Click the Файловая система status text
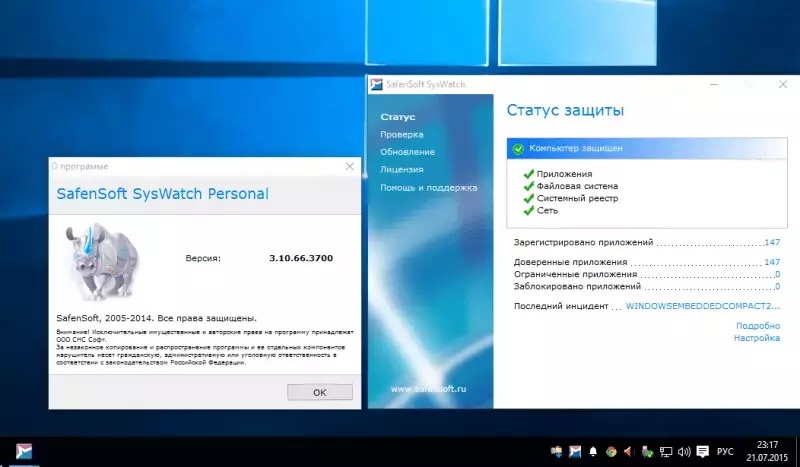Image resolution: width=800 pixels, height=467 pixels. (x=577, y=186)
